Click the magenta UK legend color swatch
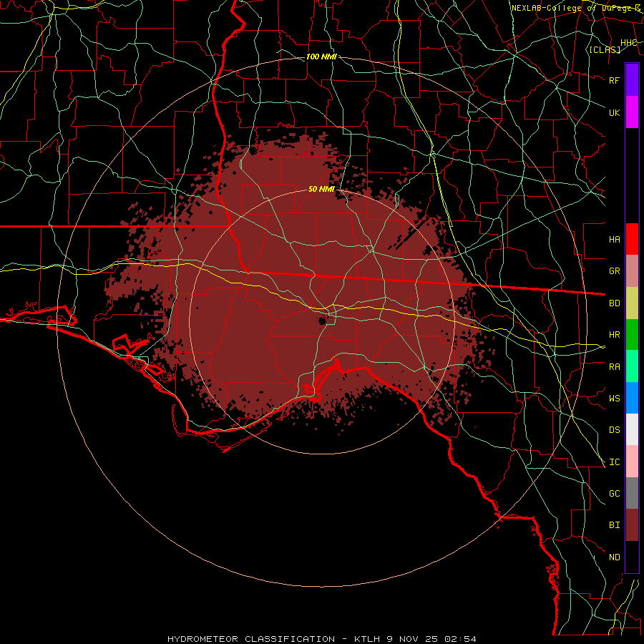The height and width of the screenshot is (644, 644). click(632, 112)
